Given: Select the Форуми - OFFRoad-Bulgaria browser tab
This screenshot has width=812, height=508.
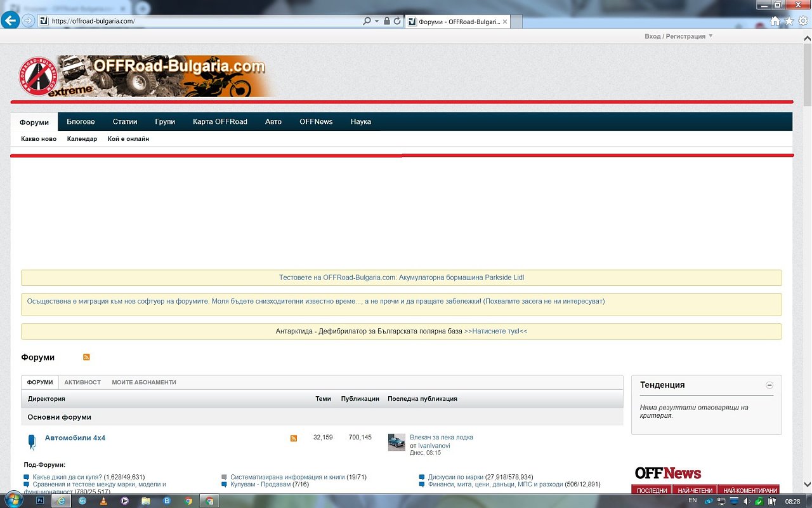Looking at the screenshot, I should coord(457,22).
